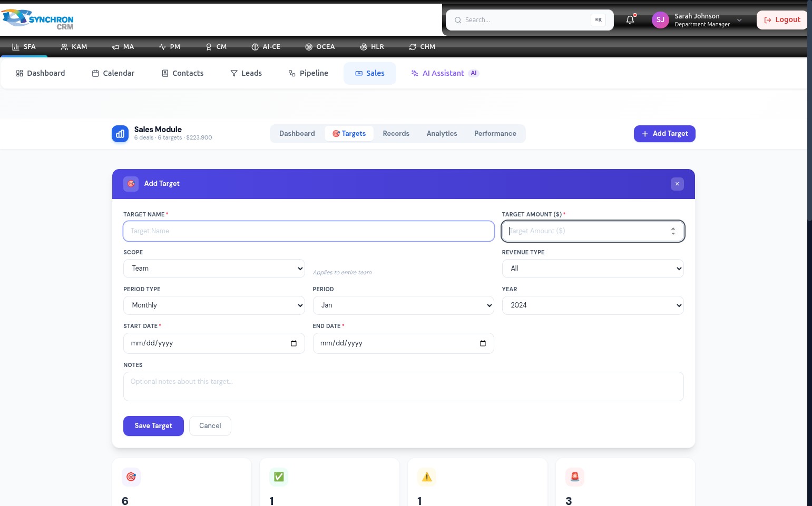
Task: Click the 'Applies to entire team' hint
Action: 342,273
